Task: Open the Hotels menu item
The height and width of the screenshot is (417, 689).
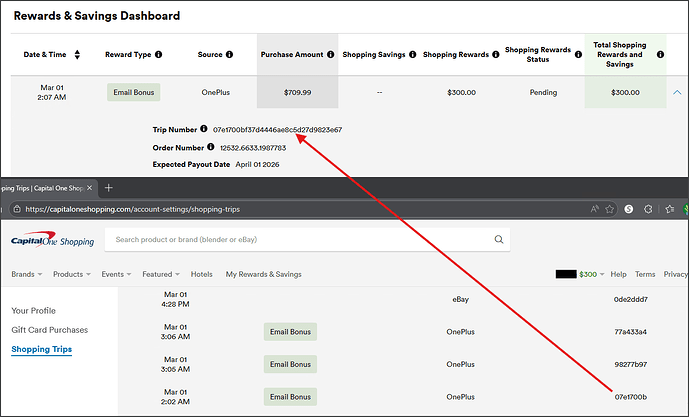Action: (201, 274)
